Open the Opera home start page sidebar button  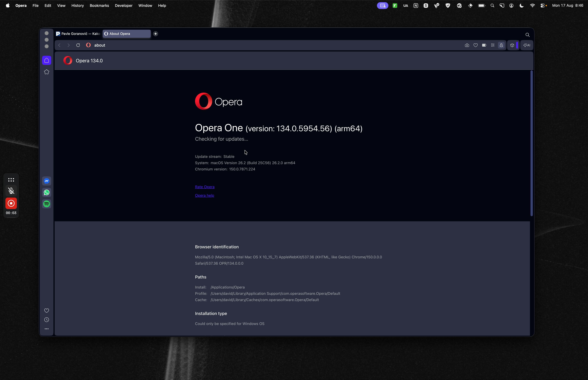click(x=47, y=60)
